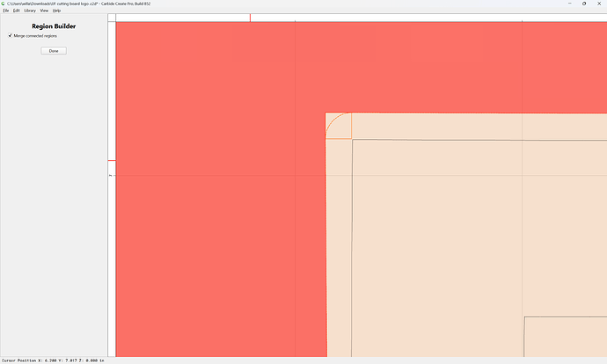Click the Cursor Position status text
Screen dimensions: 607x364
(53, 360)
